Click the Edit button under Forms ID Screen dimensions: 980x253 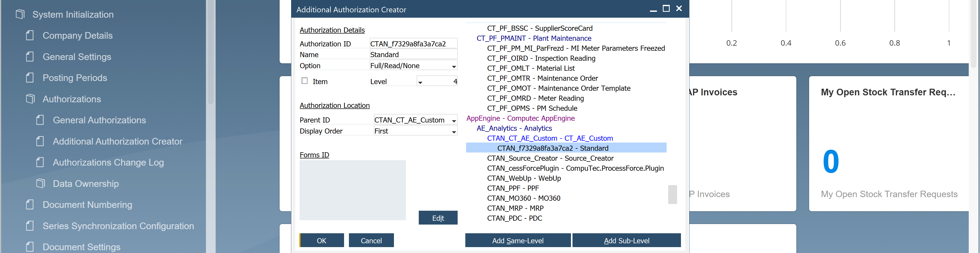coord(438,218)
